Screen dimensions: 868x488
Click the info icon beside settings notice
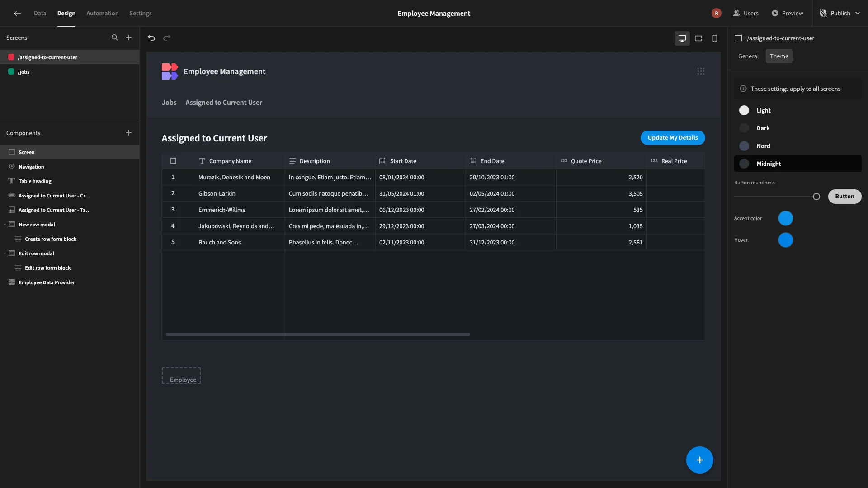click(743, 89)
